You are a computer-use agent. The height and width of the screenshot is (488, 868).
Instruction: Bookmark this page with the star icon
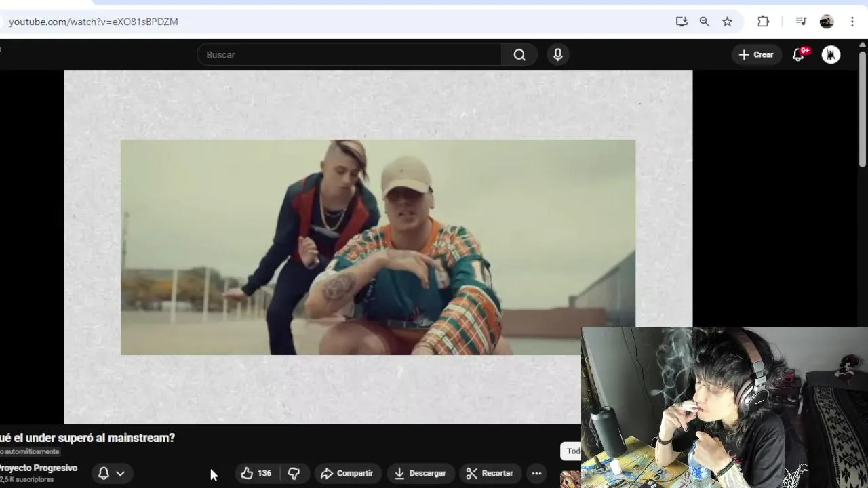tap(728, 22)
